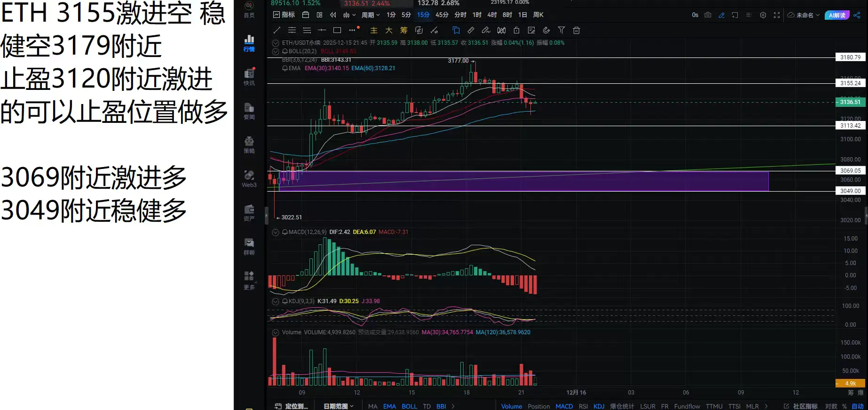Screen dimensions: 868x410
Task: Select the trend line drawing tool
Action: click(277, 30)
